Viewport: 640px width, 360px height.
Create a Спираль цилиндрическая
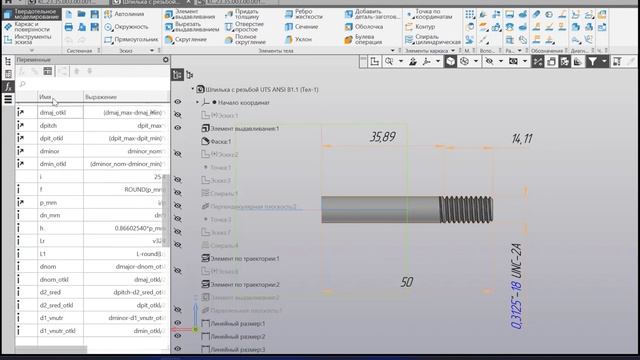[433, 40]
